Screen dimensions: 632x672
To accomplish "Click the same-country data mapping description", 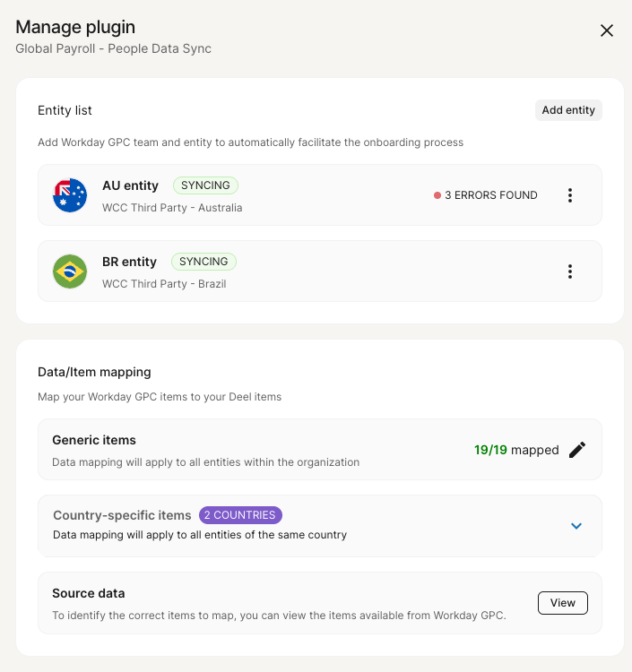I will pyautogui.click(x=200, y=535).
